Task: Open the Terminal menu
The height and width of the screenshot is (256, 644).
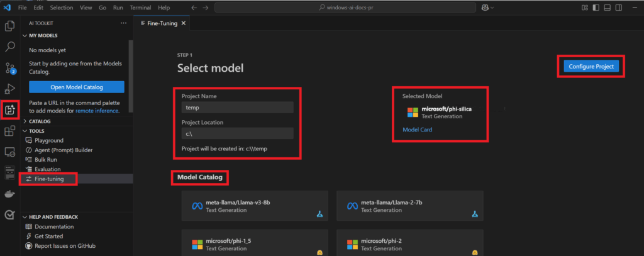Action: (140, 8)
